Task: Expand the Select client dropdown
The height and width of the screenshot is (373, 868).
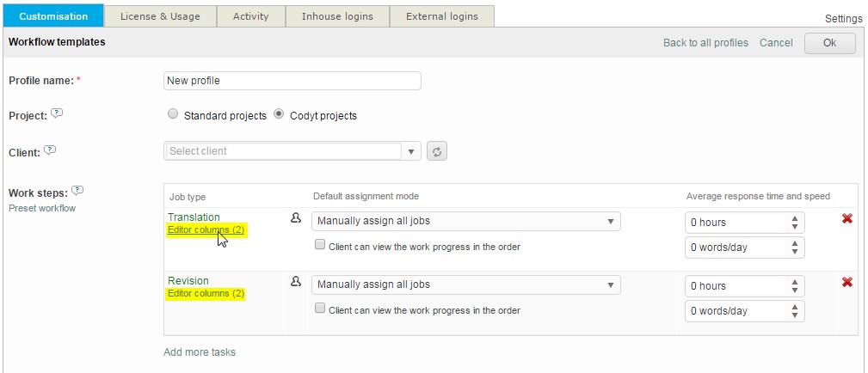Action: (411, 151)
